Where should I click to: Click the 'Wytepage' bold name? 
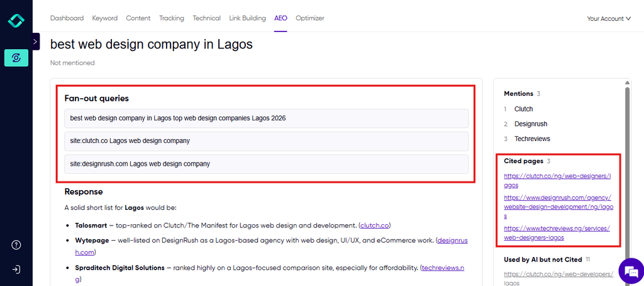[x=92, y=241]
